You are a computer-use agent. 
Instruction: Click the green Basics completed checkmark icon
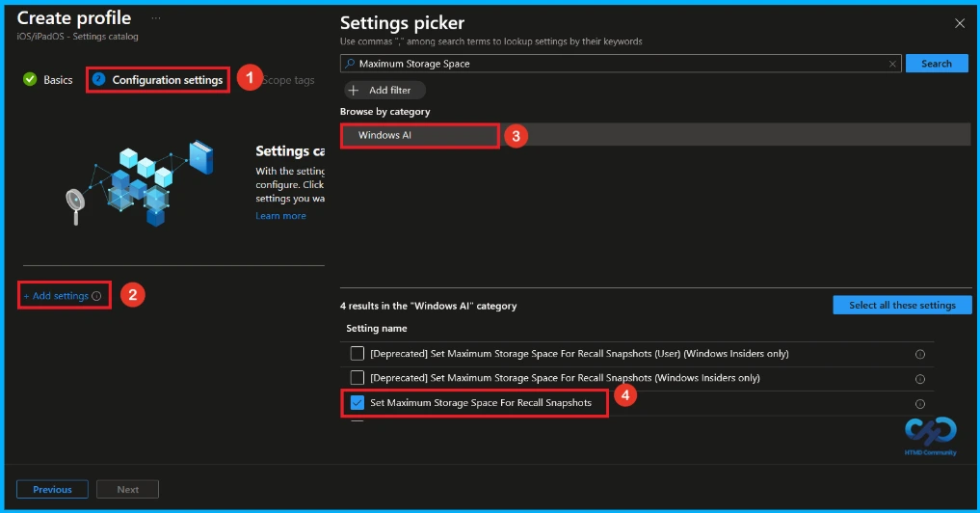29,79
